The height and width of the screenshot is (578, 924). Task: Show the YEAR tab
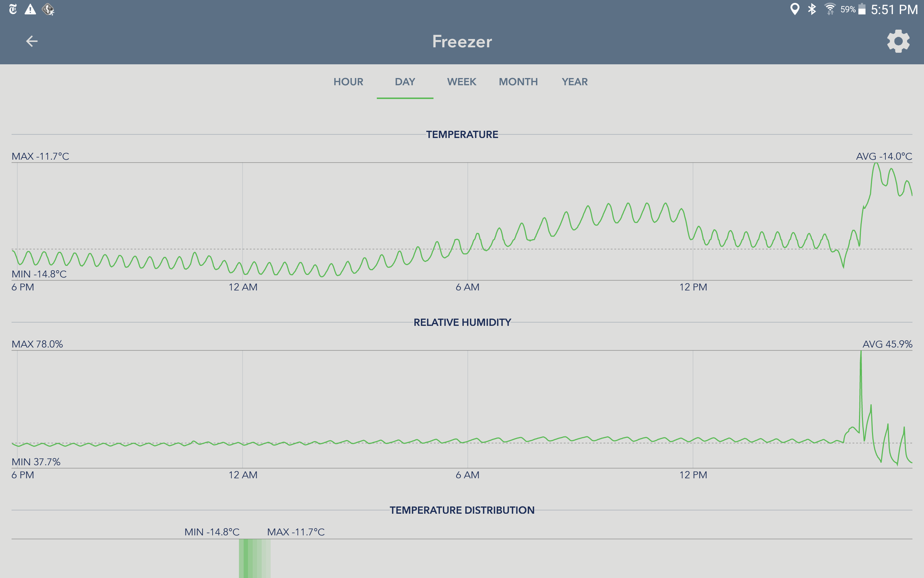click(575, 82)
